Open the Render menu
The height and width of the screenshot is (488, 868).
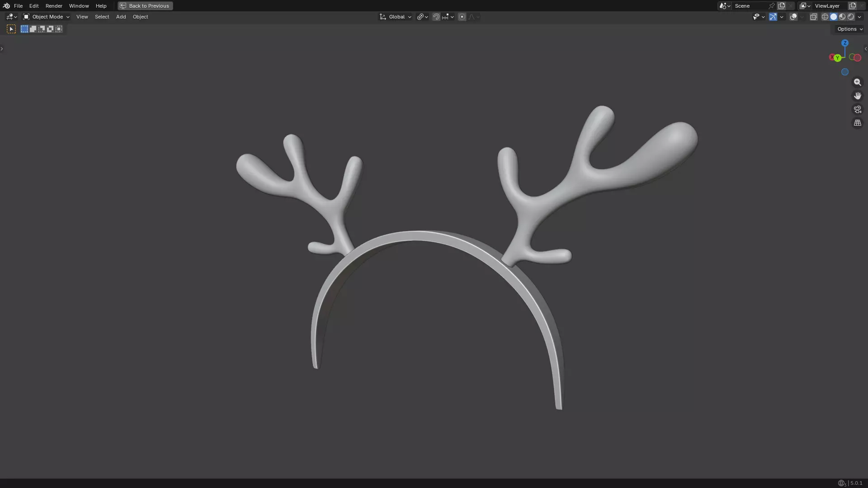[x=54, y=6]
